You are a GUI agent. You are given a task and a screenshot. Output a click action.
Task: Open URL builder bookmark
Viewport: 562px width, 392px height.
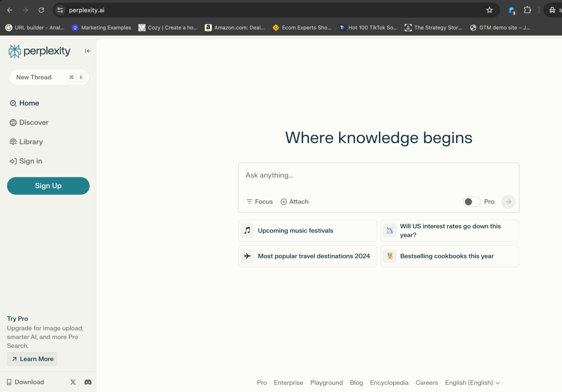click(x=35, y=27)
